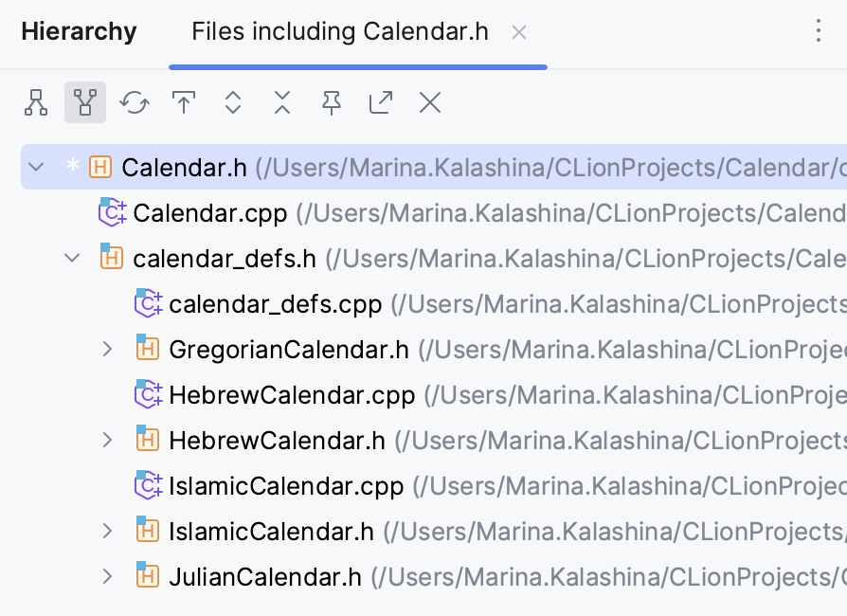Select the close (X) icon on the toolbar

point(429,102)
